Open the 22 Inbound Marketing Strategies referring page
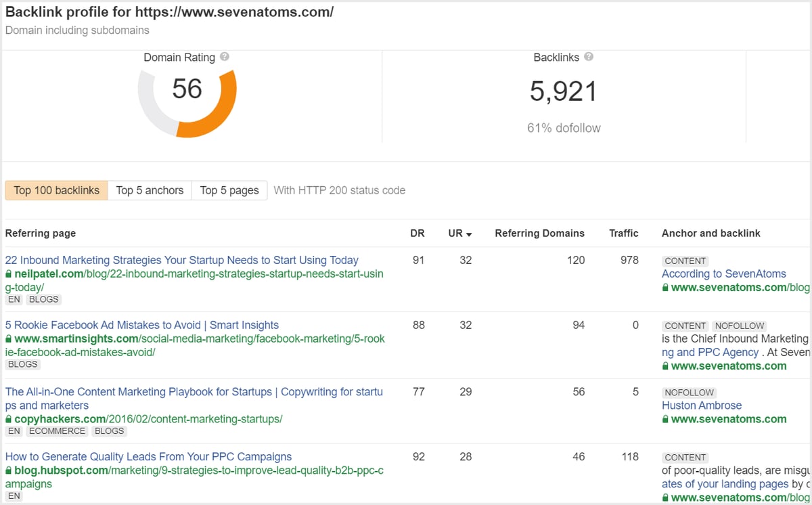 [x=181, y=260]
